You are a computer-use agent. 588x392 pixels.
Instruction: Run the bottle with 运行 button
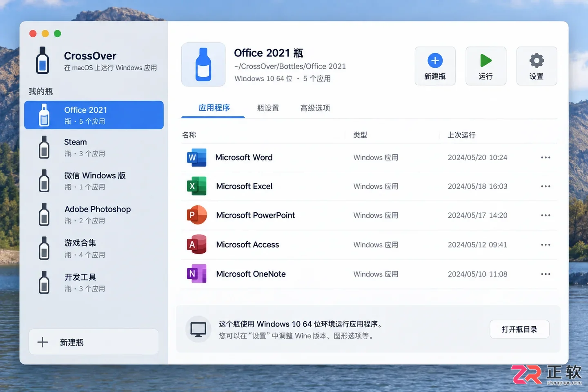[486, 66]
